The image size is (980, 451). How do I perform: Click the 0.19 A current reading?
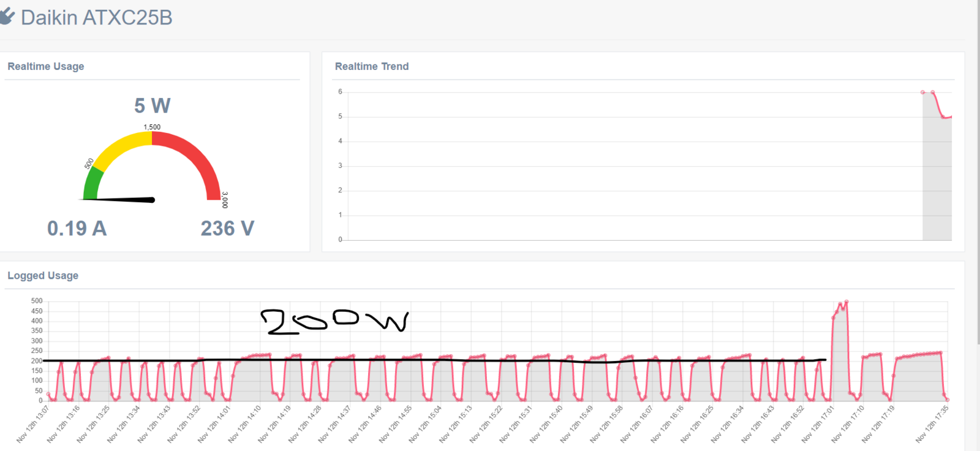77,229
